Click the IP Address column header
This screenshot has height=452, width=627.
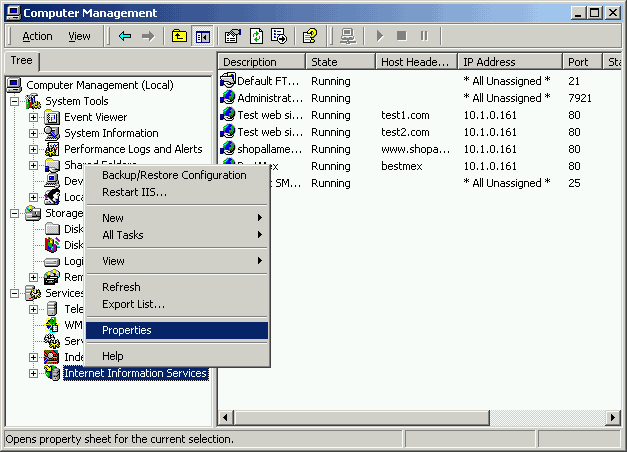click(x=509, y=62)
